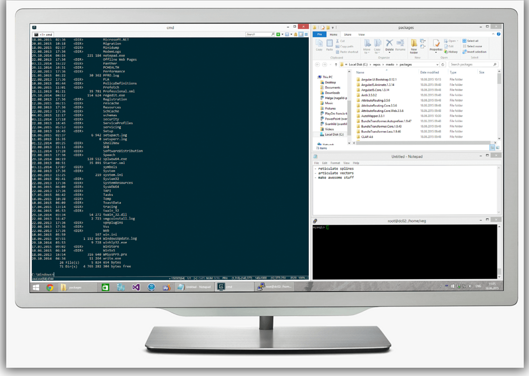Image resolution: width=529 pixels, height=376 pixels.
Task: Click the ConEmu lock icon in toolbar
Action: pos(296,34)
